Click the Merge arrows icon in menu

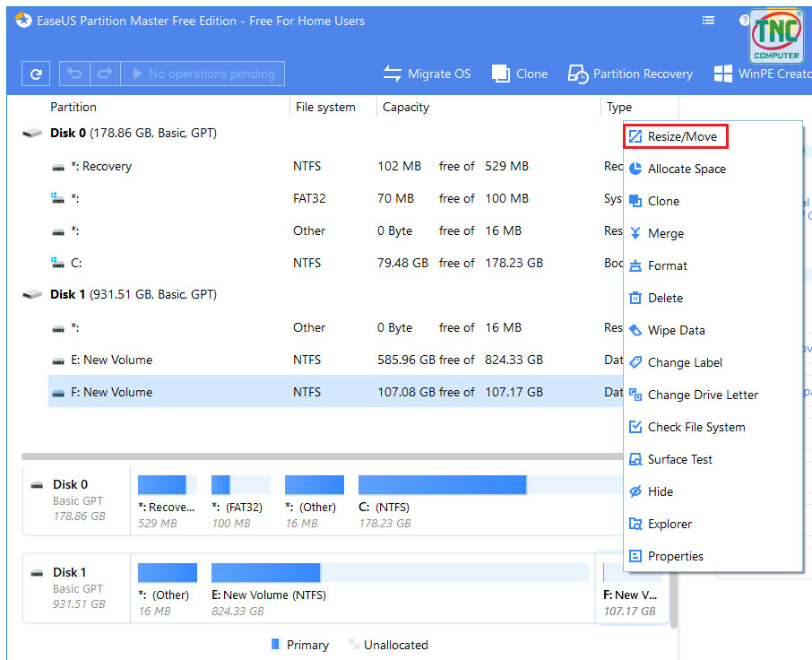pos(635,233)
